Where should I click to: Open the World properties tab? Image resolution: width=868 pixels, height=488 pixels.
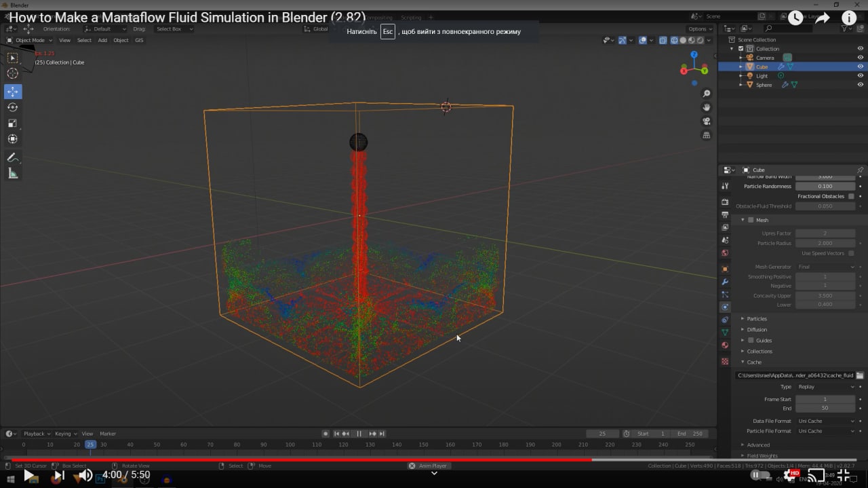(x=725, y=253)
